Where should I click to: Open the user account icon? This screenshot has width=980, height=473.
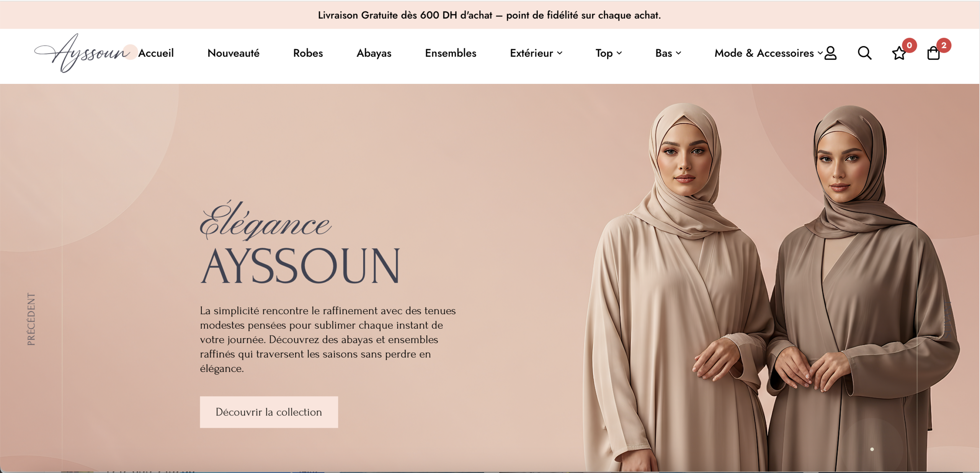click(830, 53)
